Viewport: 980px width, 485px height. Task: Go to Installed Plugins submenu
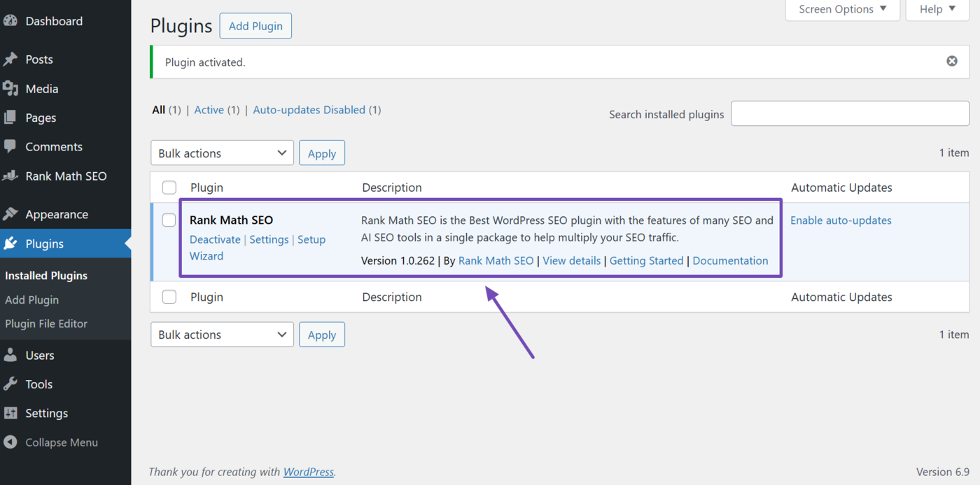(46, 276)
